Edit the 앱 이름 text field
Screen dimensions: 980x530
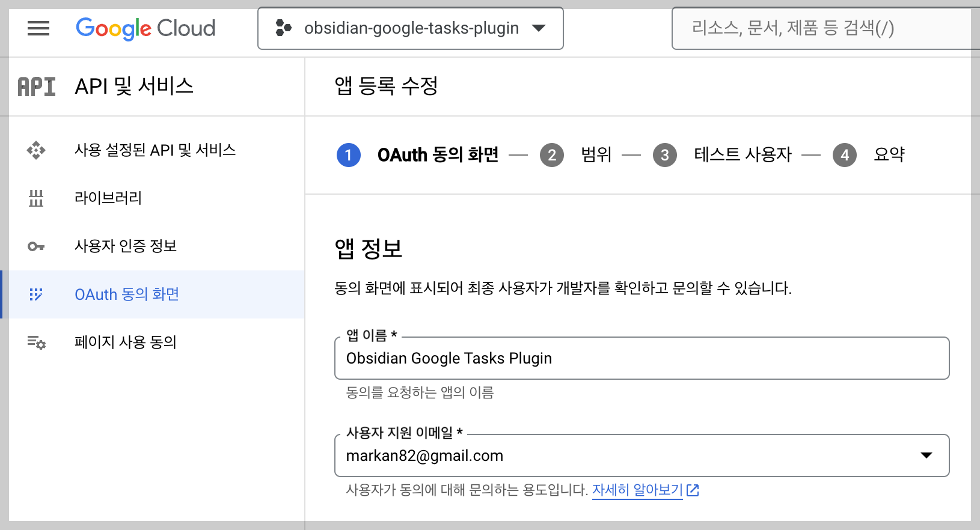[642, 358]
